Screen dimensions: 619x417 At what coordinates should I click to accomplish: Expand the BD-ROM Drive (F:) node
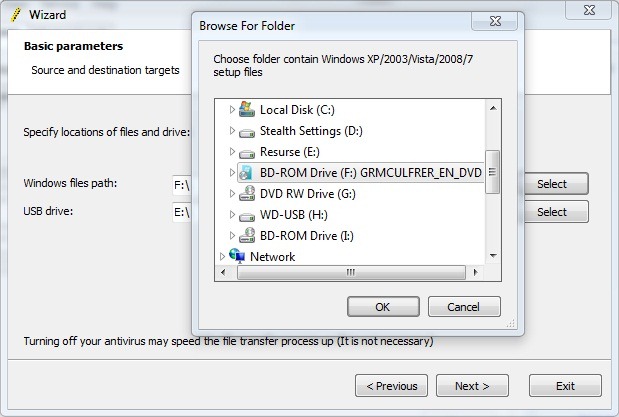pos(232,173)
